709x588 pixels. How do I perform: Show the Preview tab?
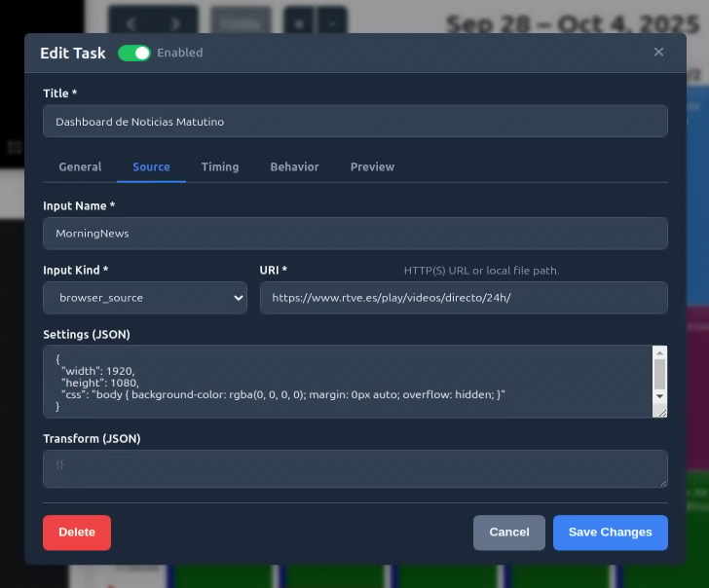(372, 166)
